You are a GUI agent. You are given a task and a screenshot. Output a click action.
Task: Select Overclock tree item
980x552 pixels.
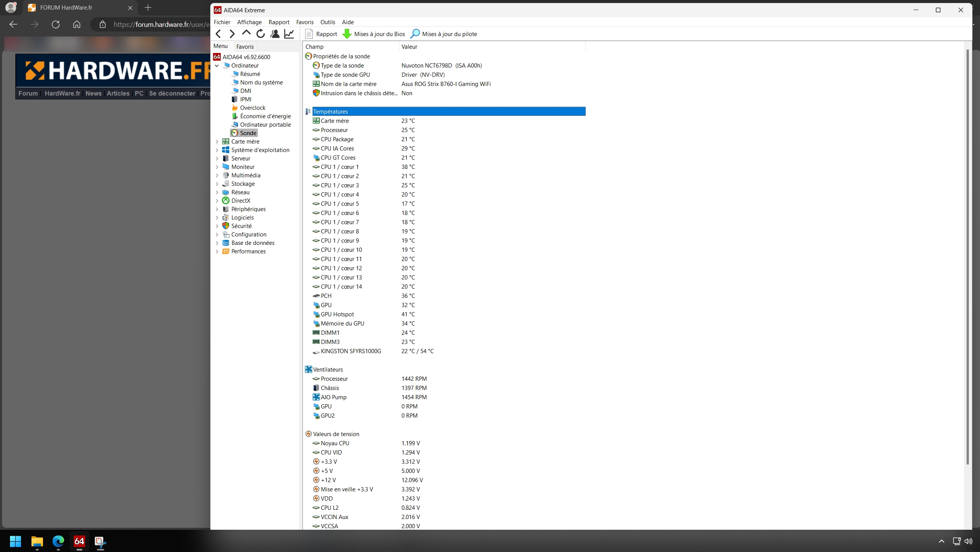(x=253, y=107)
